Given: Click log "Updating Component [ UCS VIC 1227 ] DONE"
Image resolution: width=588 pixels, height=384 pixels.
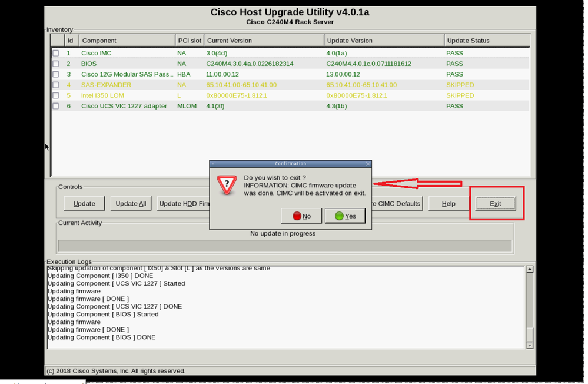Looking at the screenshot, I should (115, 307).
